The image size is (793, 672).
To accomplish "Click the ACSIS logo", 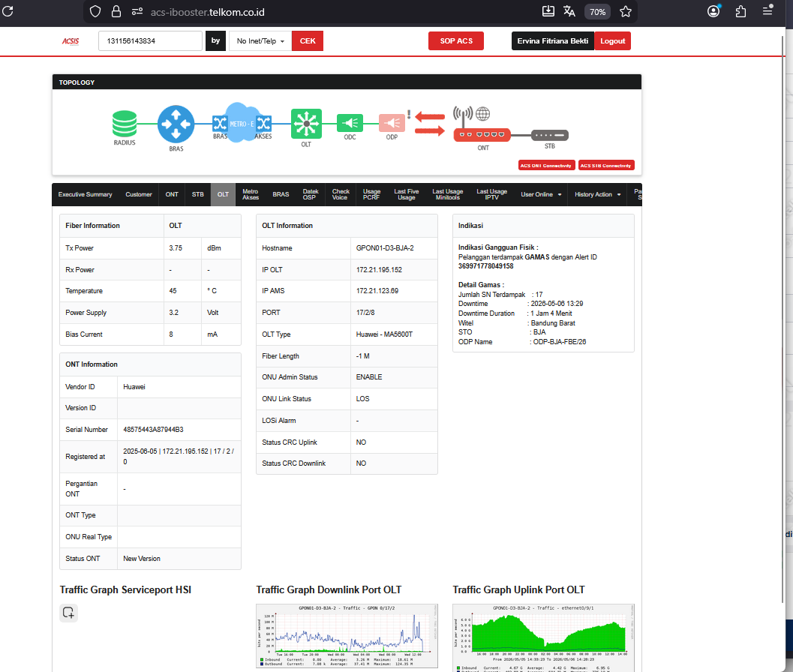I will (71, 41).
